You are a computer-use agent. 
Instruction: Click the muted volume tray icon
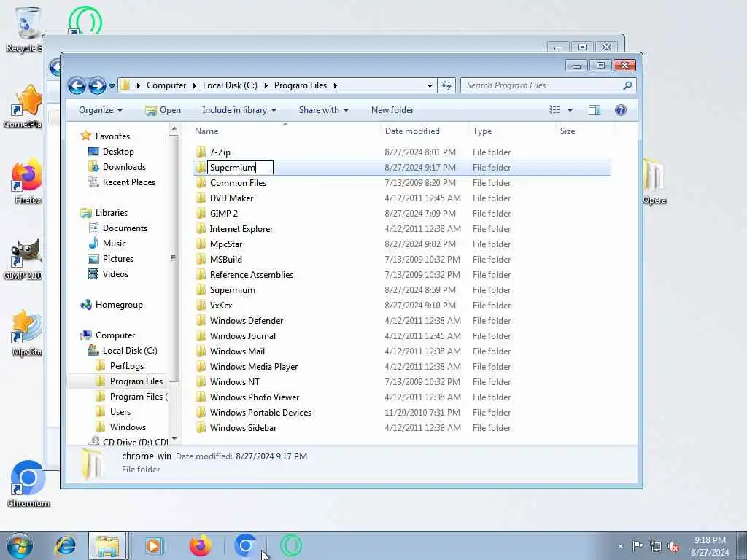(x=673, y=546)
